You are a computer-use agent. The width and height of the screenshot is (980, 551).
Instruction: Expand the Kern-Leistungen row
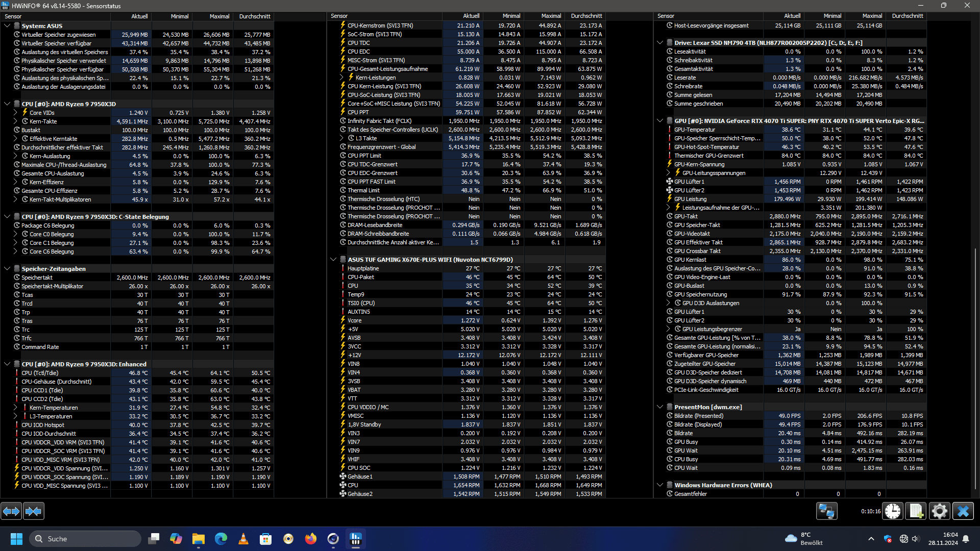[341, 78]
